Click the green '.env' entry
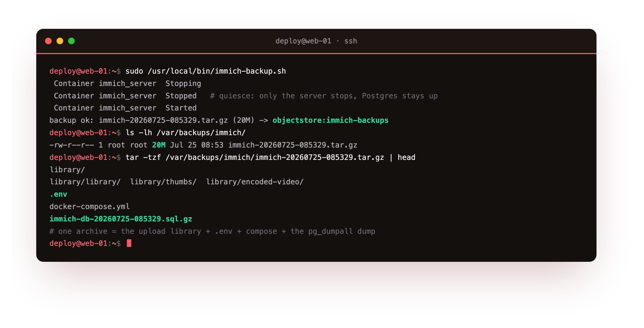Image resolution: width=644 pixels, height=328 pixels. (x=58, y=194)
